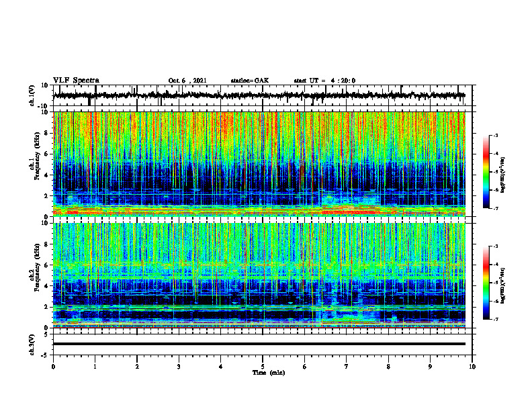Click the ch.2 color bar log(PSD) unit label

point(503,285)
